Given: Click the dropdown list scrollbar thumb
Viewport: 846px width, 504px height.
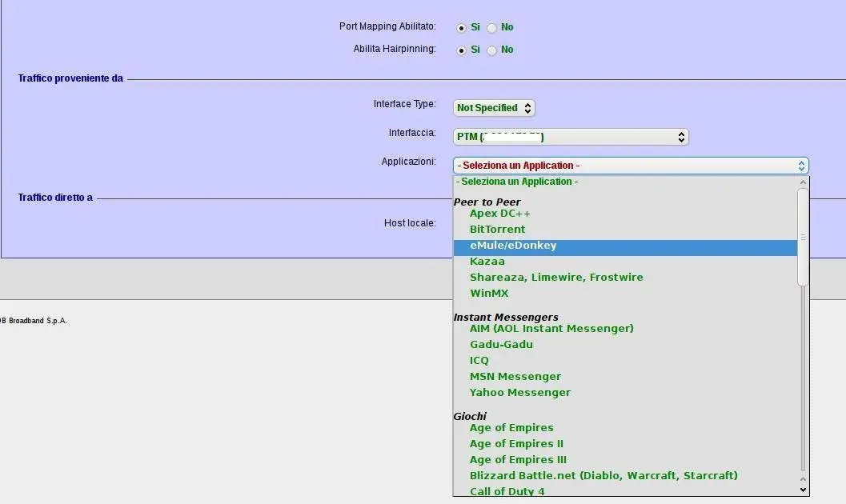Looking at the screenshot, I should pyautogui.click(x=803, y=237).
